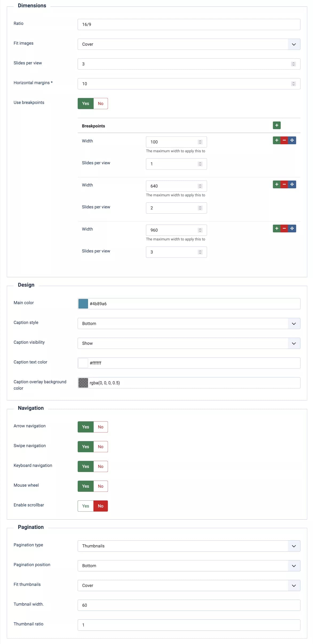Focus the Ratio input field

(x=189, y=25)
